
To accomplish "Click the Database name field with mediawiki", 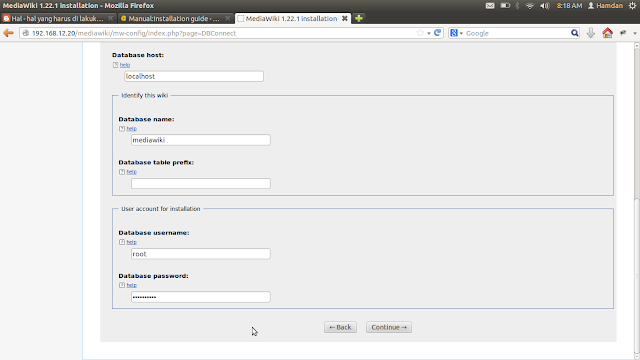I will [200, 140].
